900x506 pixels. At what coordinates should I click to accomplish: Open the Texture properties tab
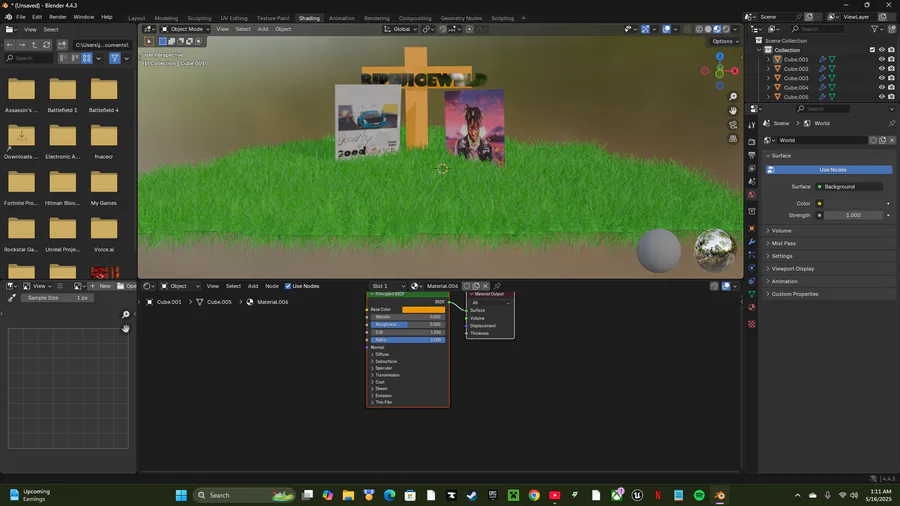tap(752, 324)
